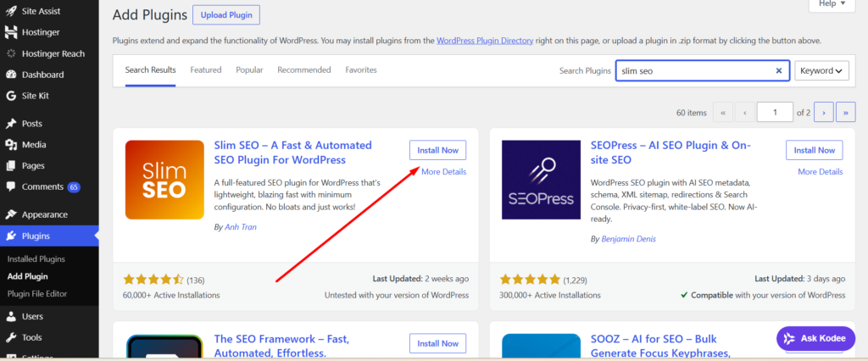
Task: Clear the search field with X icon
Action: pyautogui.click(x=779, y=71)
